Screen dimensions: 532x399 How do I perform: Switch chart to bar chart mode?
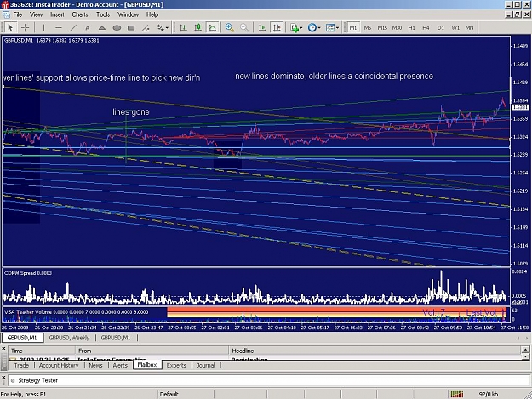coord(184,27)
